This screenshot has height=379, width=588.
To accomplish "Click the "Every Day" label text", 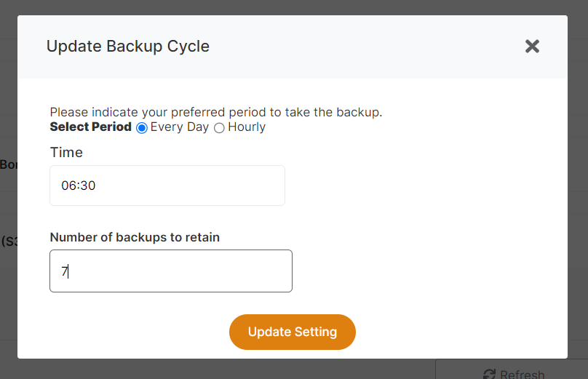I will click(180, 127).
